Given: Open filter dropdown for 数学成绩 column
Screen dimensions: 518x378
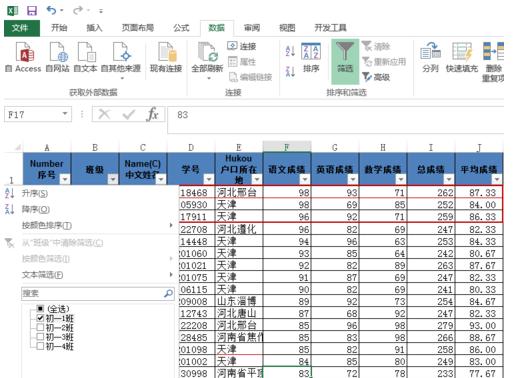Looking at the screenshot, I should pyautogui.click(x=401, y=179).
